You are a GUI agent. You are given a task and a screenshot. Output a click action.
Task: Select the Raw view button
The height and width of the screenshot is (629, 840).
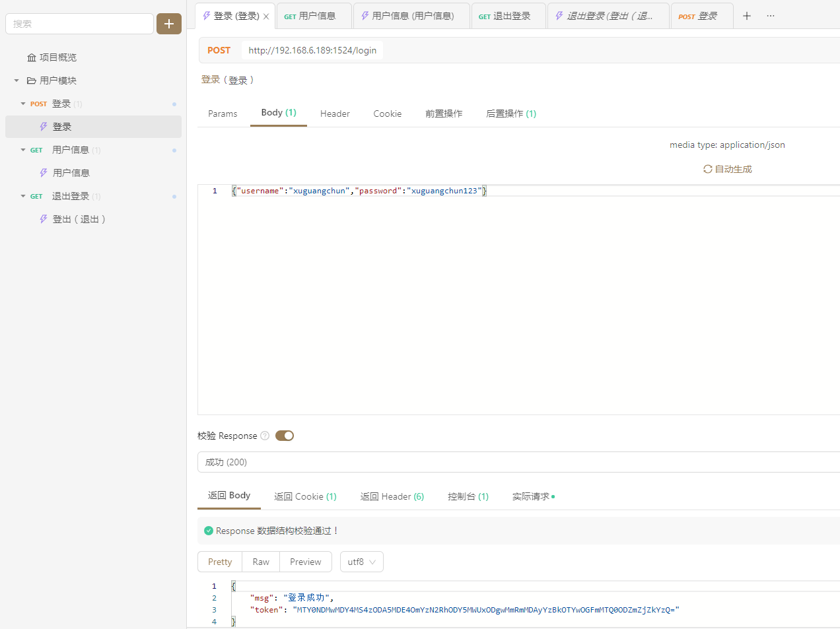tap(261, 562)
